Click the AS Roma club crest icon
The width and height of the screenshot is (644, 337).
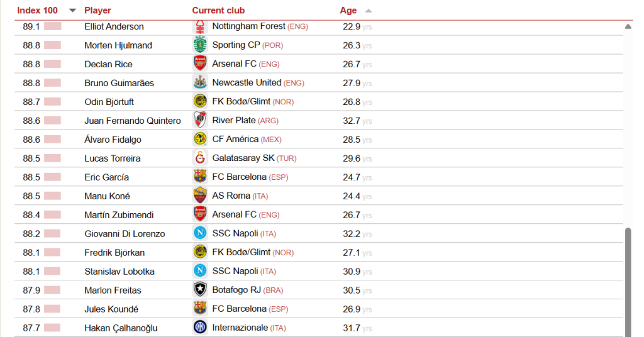200,196
